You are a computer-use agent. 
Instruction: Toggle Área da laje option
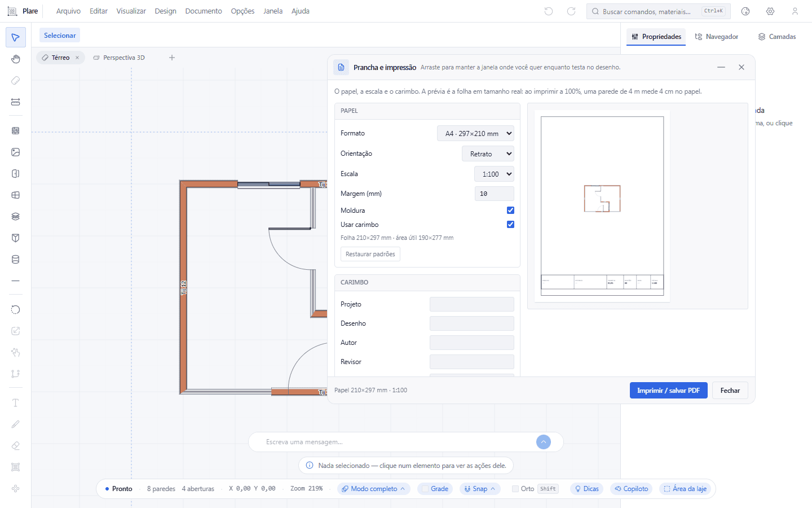tap(685, 489)
